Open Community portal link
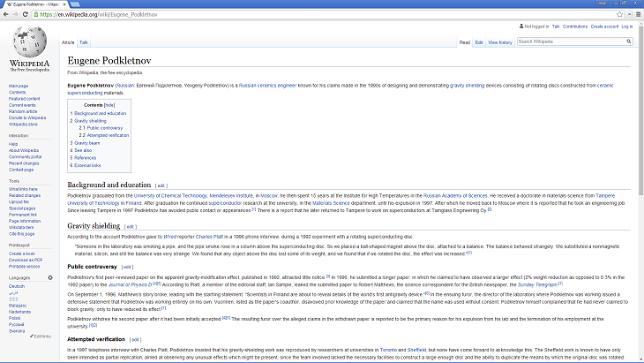The image size is (644, 363). click(x=25, y=156)
